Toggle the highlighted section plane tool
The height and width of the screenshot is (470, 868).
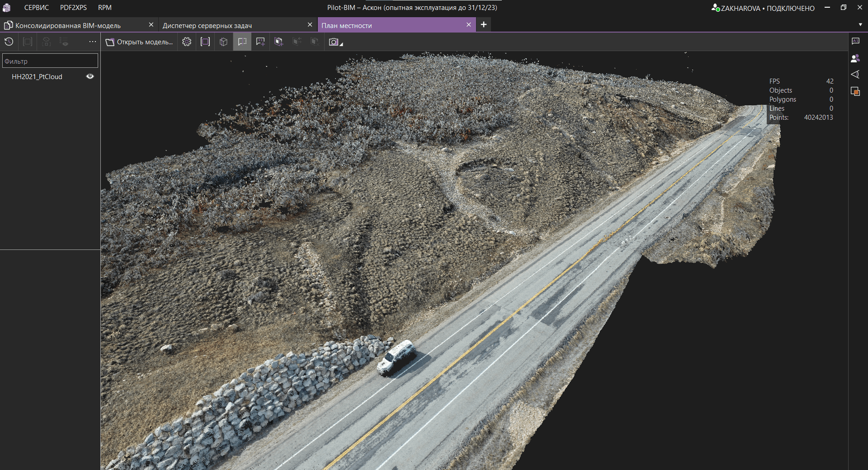point(242,42)
